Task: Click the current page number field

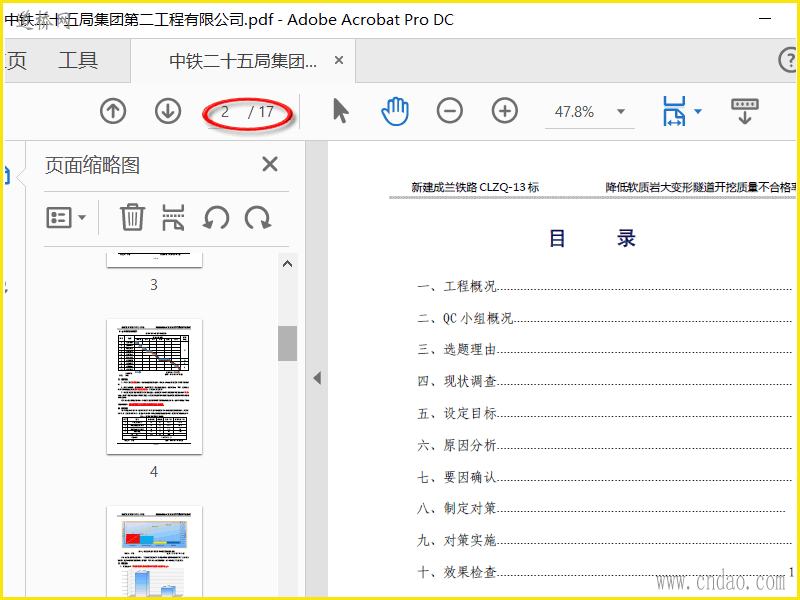Action: [x=225, y=112]
